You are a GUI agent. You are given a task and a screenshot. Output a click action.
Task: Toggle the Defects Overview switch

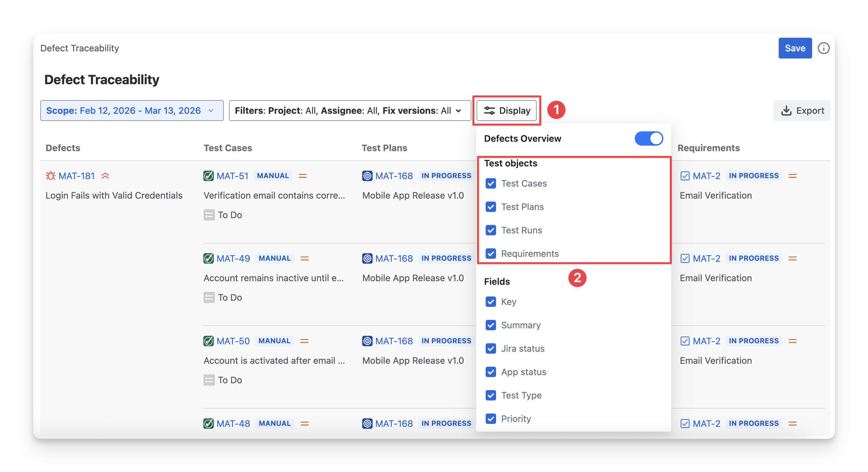[x=648, y=138]
